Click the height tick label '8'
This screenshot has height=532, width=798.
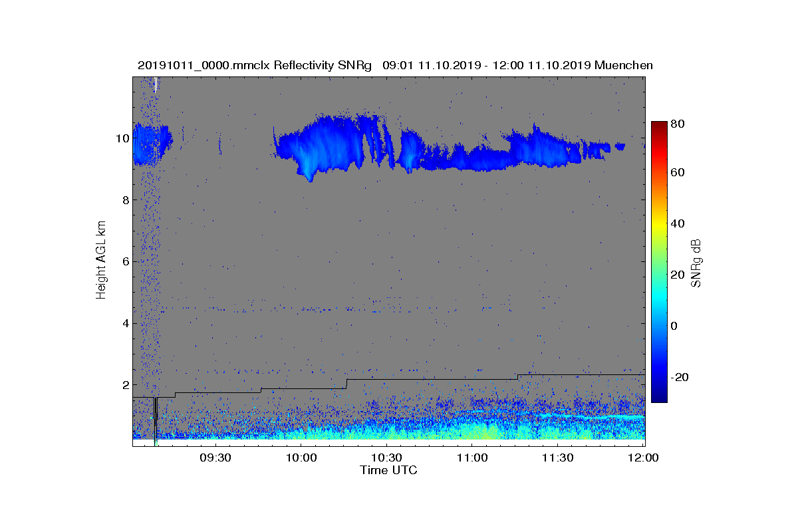click(x=124, y=200)
